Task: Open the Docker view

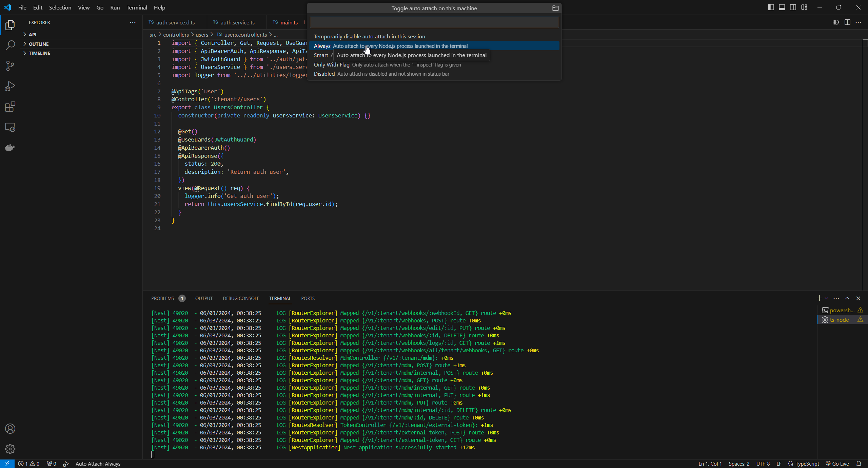Action: coord(10,148)
